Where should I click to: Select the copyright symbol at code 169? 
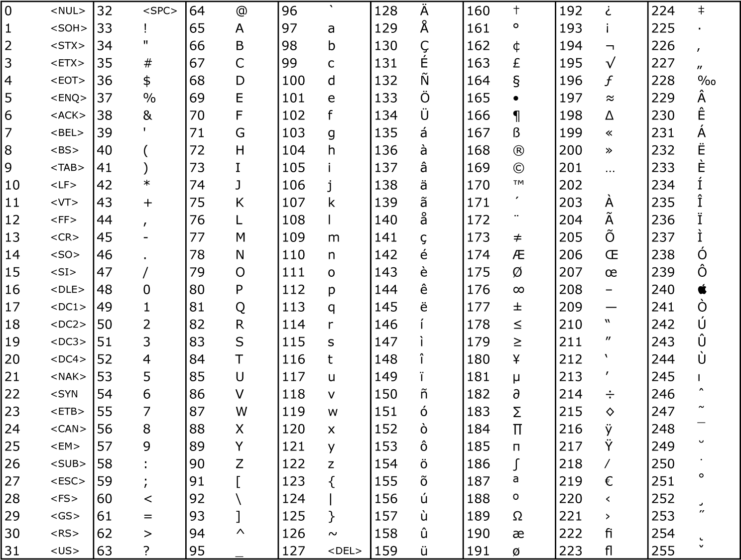click(518, 168)
